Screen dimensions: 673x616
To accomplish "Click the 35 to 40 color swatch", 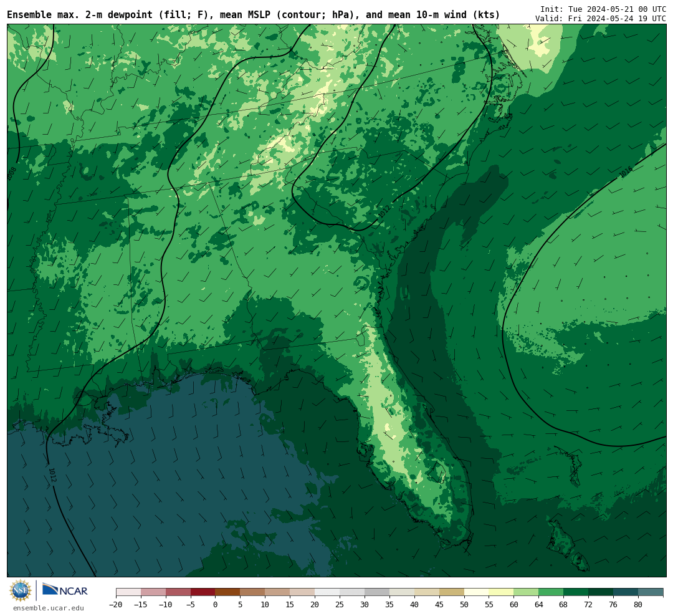I will click(402, 592).
